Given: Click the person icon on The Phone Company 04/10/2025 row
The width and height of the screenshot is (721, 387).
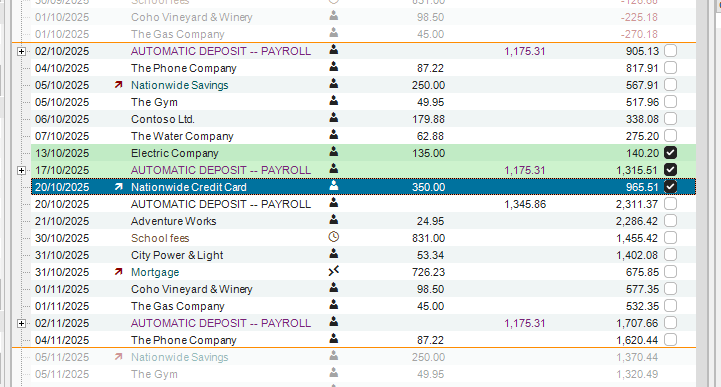Looking at the screenshot, I should click(x=334, y=67).
